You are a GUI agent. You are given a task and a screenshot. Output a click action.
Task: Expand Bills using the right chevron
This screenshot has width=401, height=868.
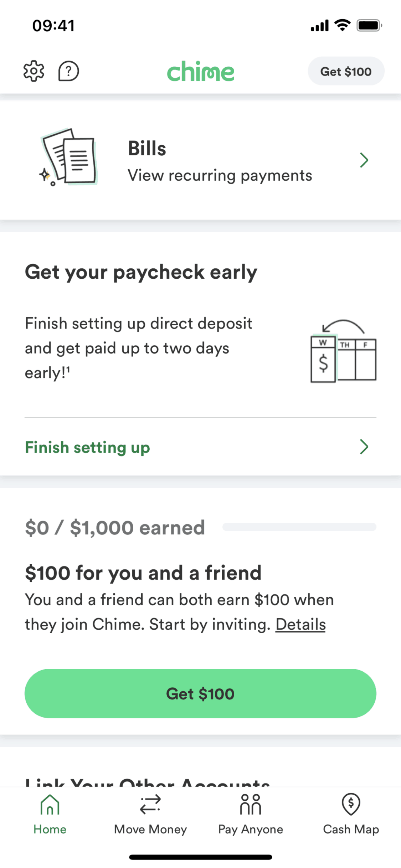(x=364, y=160)
